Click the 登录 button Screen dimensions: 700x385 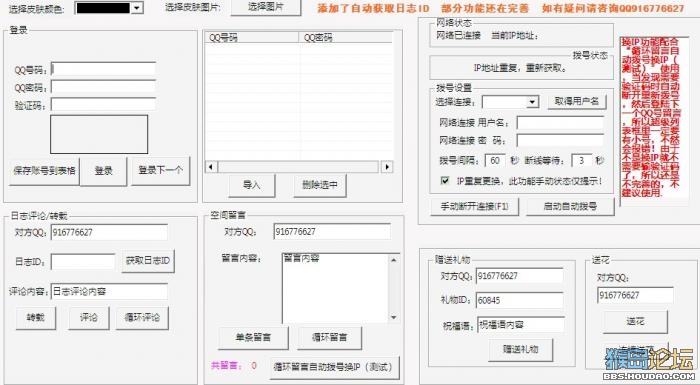pyautogui.click(x=104, y=171)
